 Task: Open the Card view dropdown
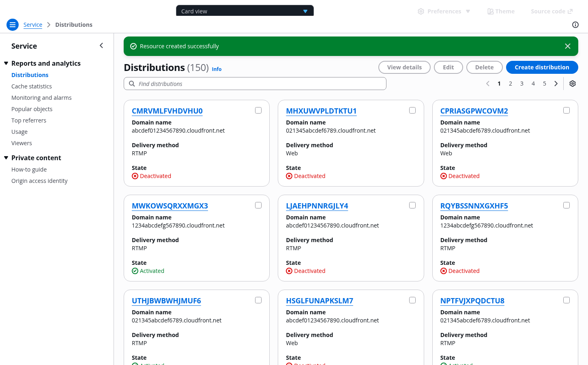tap(245, 11)
